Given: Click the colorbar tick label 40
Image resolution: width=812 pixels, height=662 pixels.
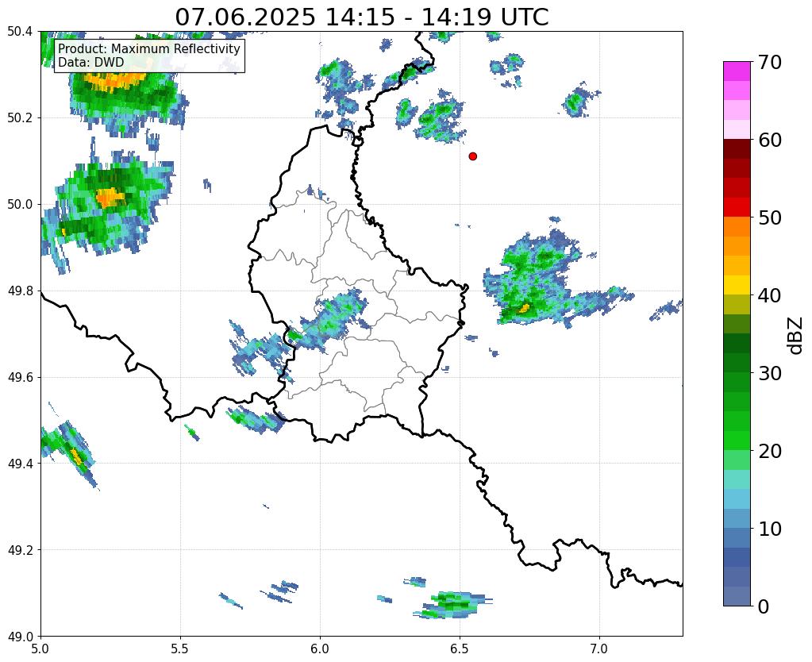Looking at the screenshot, I should [770, 295].
